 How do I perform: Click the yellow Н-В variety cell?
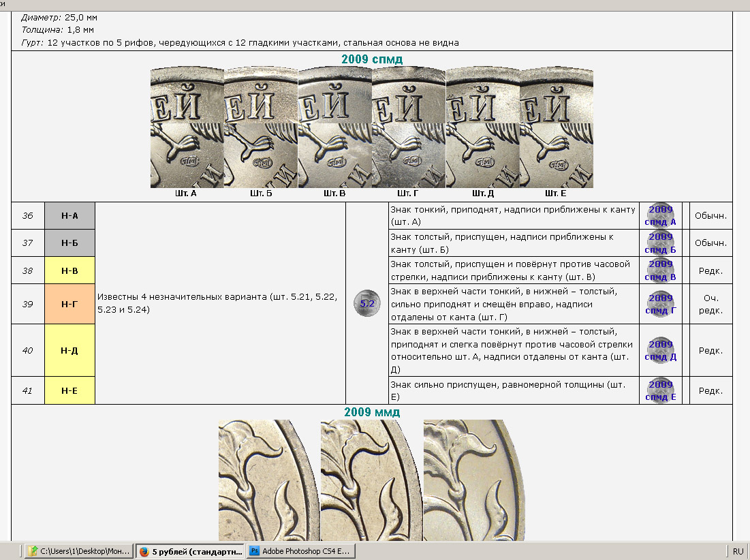[x=69, y=270]
